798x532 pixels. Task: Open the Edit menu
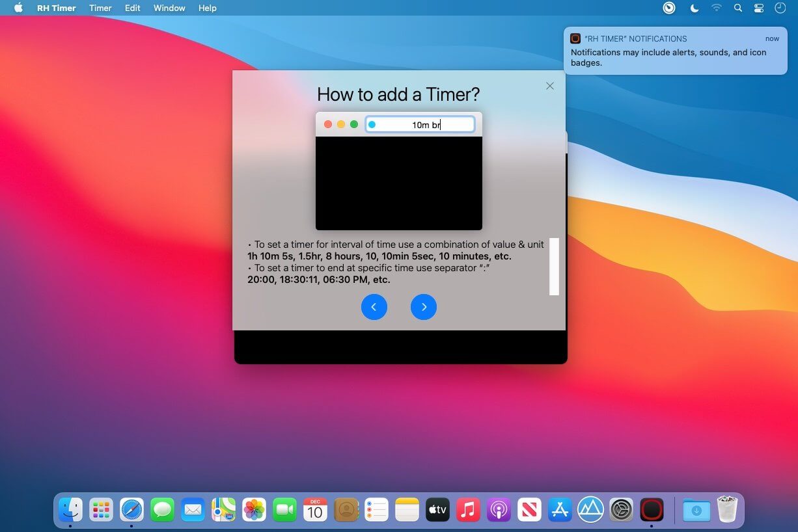tap(132, 8)
